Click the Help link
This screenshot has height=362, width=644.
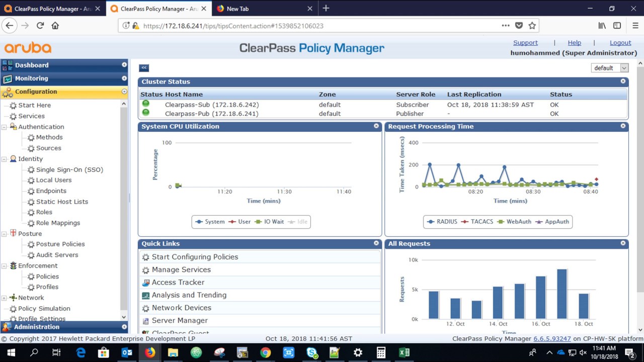tap(574, 43)
